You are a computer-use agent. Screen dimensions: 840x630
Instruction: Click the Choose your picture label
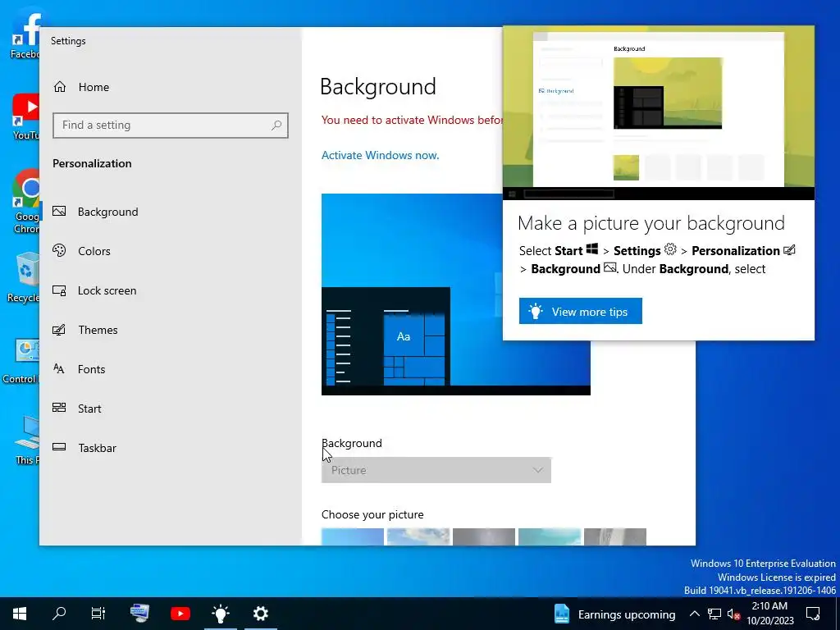coord(372,514)
